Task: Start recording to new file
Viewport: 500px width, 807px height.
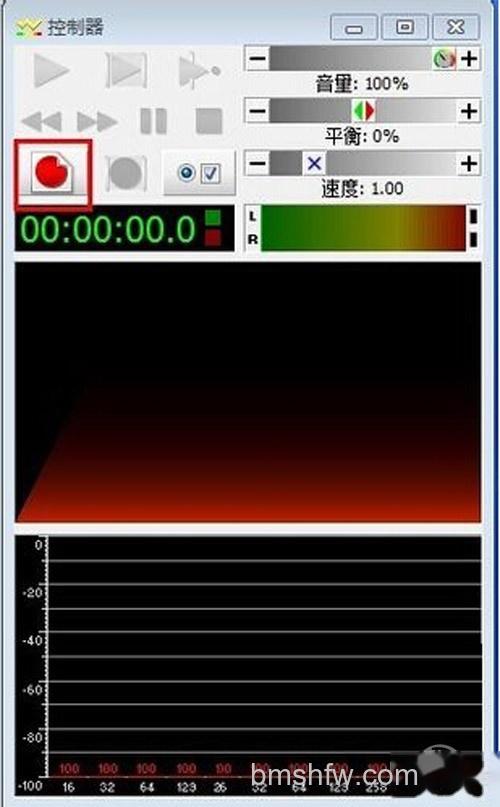Action: 53,173
